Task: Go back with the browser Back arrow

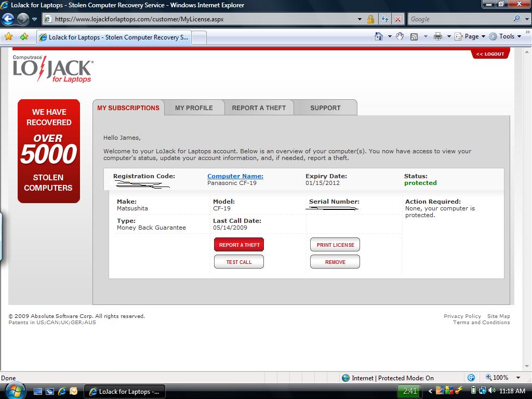Action: [x=8, y=19]
